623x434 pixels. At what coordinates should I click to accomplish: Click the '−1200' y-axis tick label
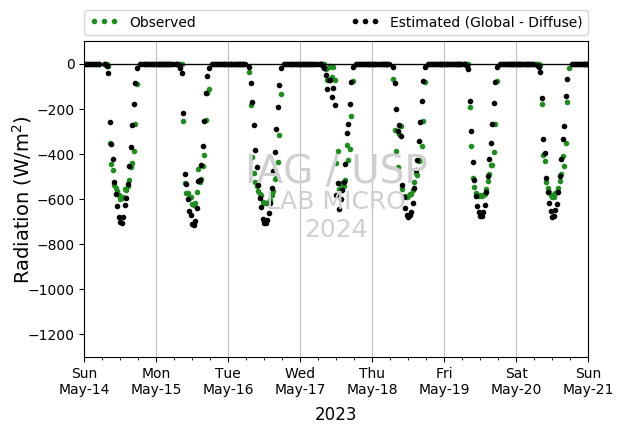52,335
